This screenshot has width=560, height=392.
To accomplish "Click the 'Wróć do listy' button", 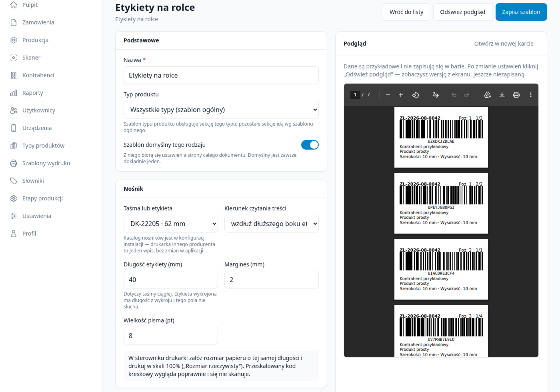I will 406,12.
